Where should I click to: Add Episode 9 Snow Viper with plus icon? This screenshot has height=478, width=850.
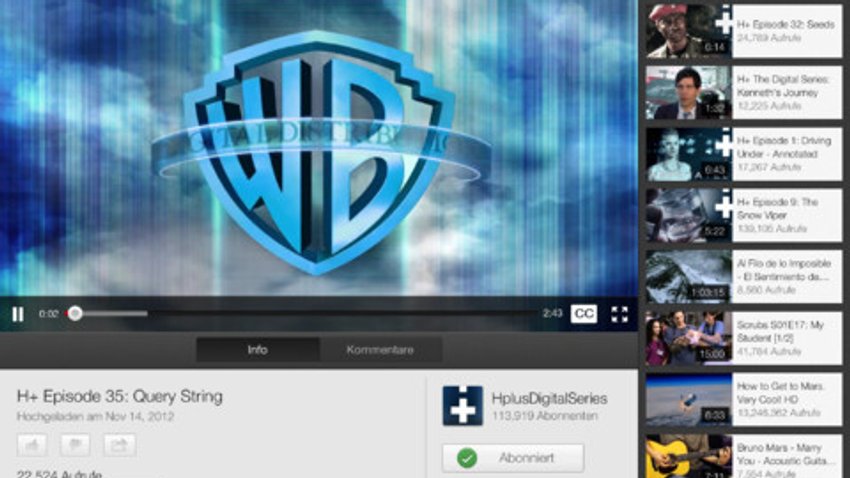(724, 207)
